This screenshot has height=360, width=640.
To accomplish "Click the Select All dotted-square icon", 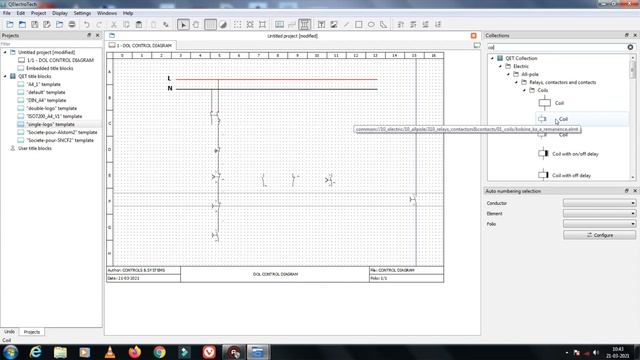I will [238, 24].
